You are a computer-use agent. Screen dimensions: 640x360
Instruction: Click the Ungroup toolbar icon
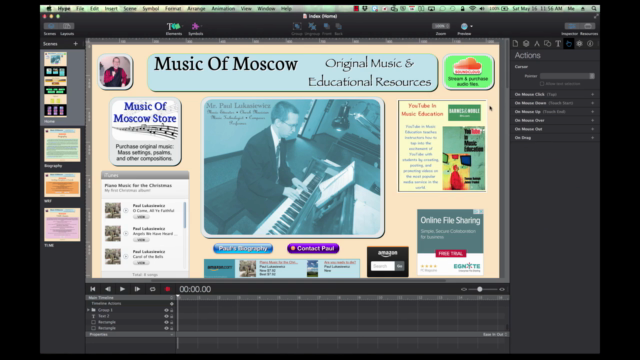coord(312,27)
